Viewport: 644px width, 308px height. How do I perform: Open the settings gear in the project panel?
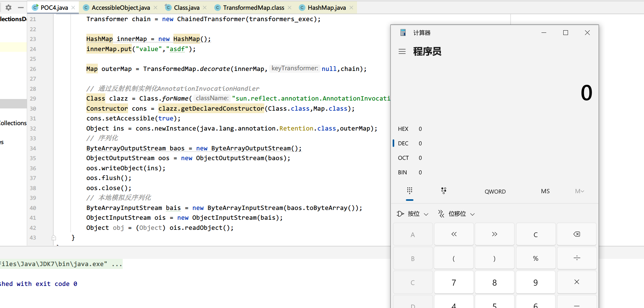click(x=9, y=7)
